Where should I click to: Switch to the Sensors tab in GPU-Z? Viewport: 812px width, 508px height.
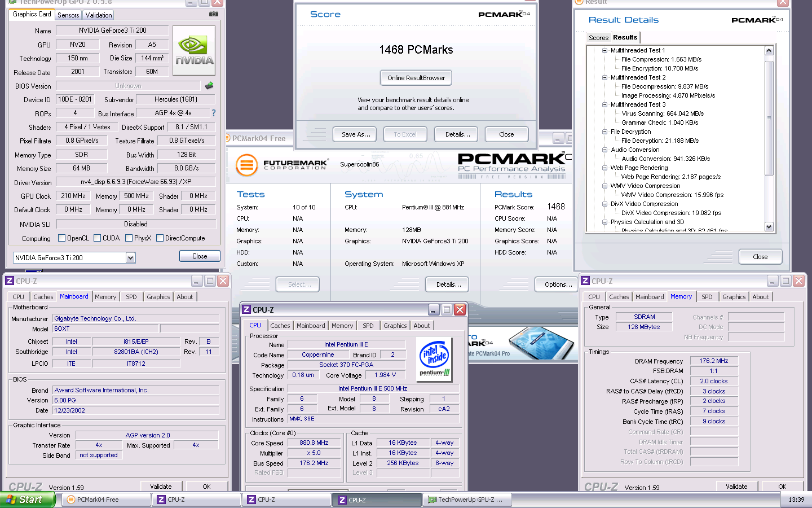pyautogui.click(x=68, y=15)
